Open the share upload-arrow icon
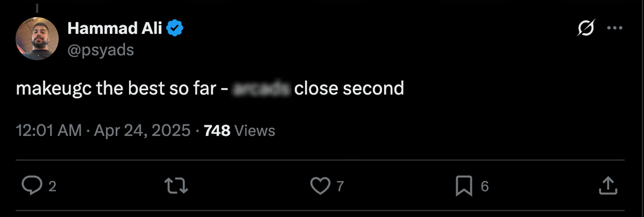This screenshot has height=217, width=644. point(608,185)
